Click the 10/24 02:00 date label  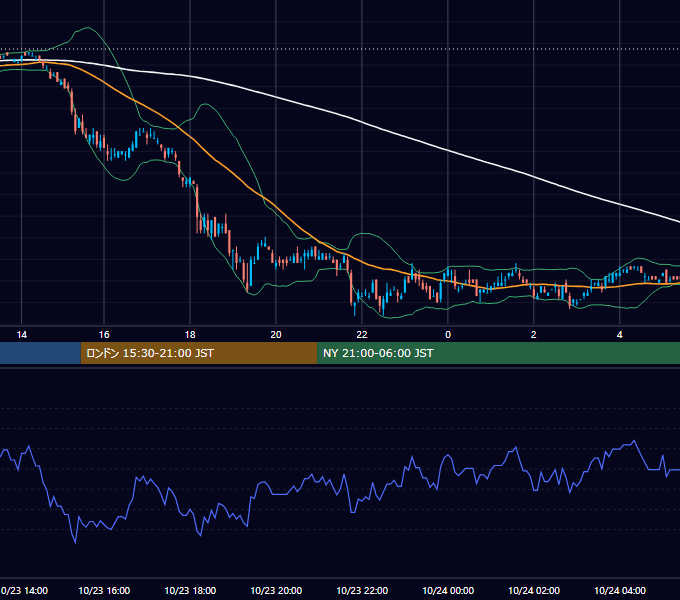[x=534, y=590]
